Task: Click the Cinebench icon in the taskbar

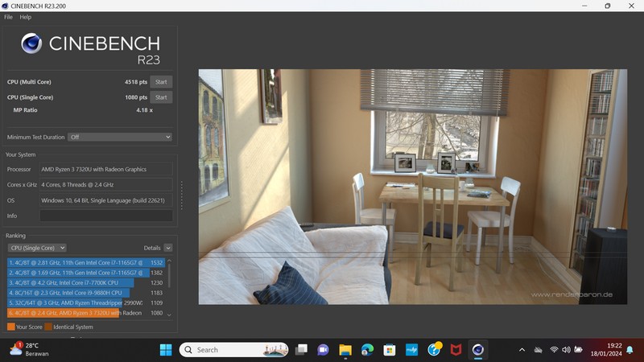Action: coord(478,349)
